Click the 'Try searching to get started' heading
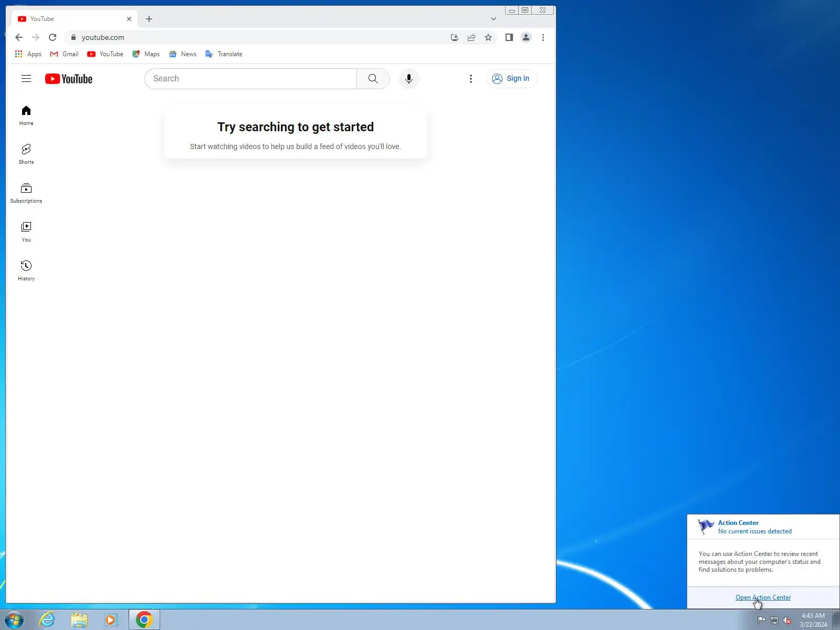This screenshot has height=630, width=840. [x=296, y=127]
